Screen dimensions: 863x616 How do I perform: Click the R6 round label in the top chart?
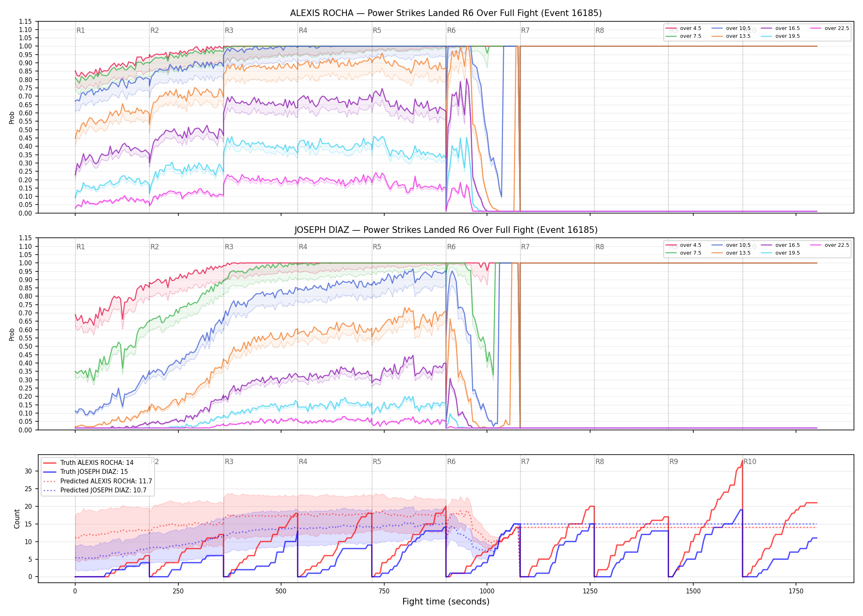pos(451,30)
